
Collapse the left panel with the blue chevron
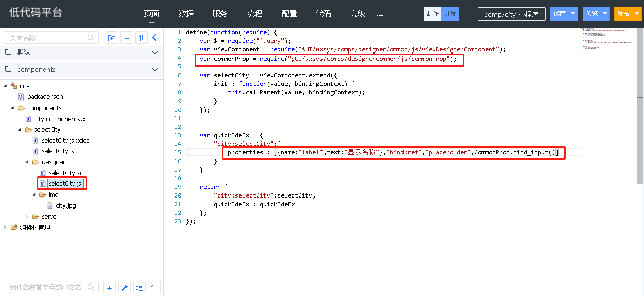tap(155, 37)
